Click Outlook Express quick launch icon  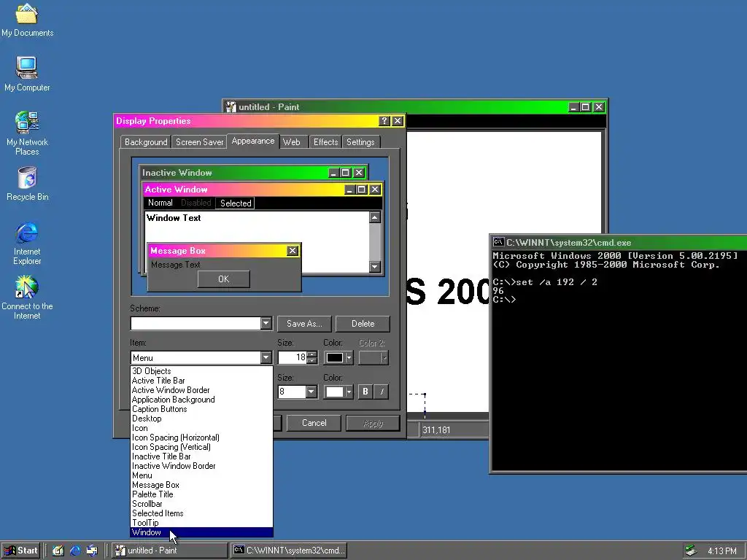[93, 551]
